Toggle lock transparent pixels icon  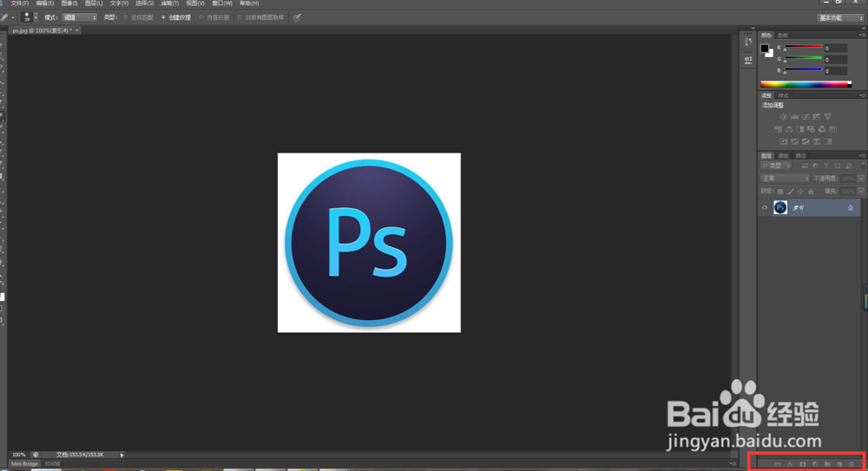pos(780,192)
